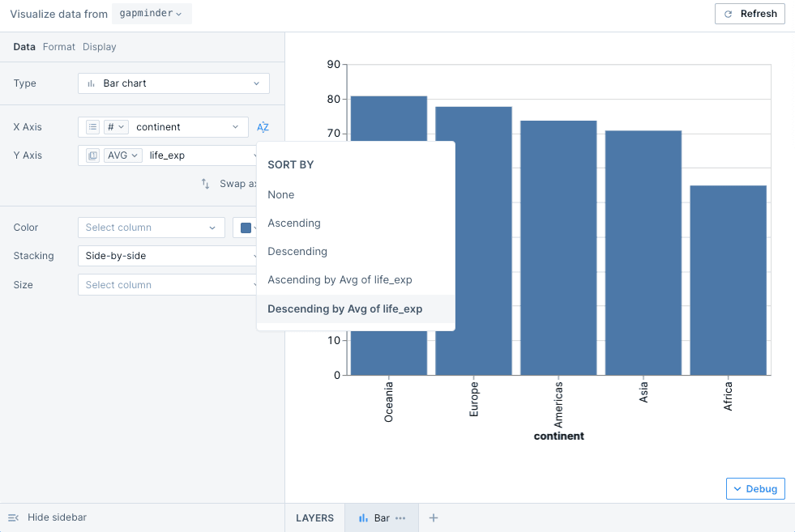Add a new layer with the plus icon
The width and height of the screenshot is (795, 532).
[x=434, y=518]
